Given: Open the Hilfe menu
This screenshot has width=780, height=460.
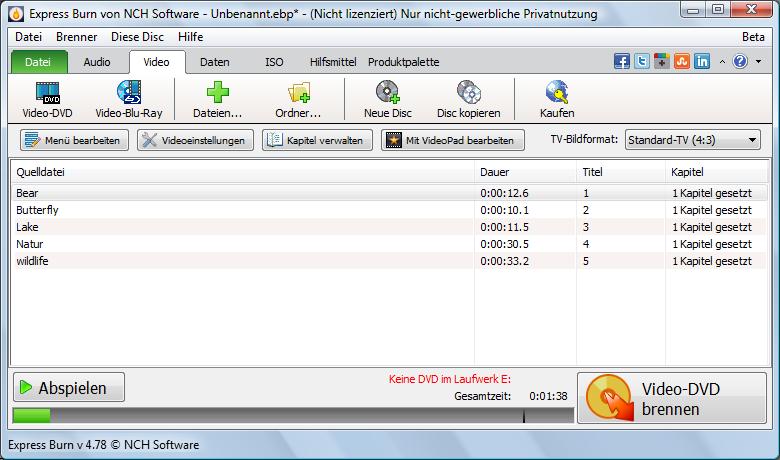Looking at the screenshot, I should (x=191, y=37).
